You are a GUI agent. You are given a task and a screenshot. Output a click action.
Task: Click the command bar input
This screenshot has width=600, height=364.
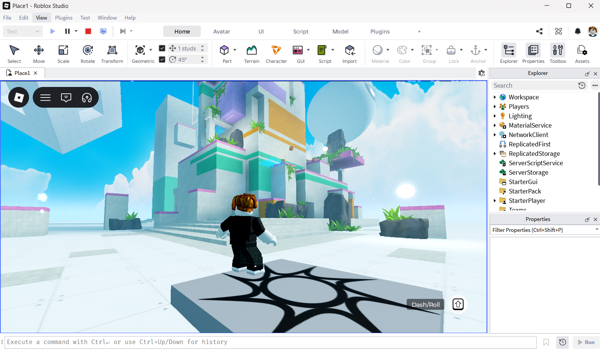271,342
